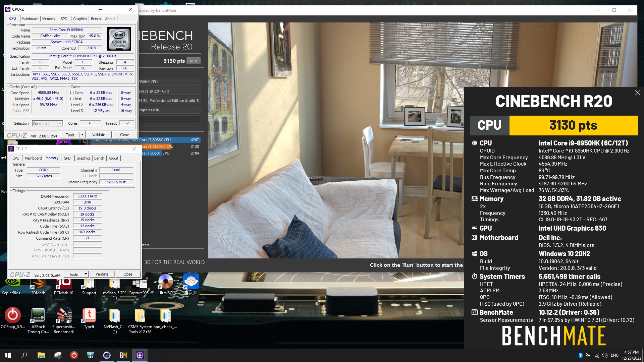Select SPD tab in top CPU-Z window
644x362 pixels.
pos(64,19)
